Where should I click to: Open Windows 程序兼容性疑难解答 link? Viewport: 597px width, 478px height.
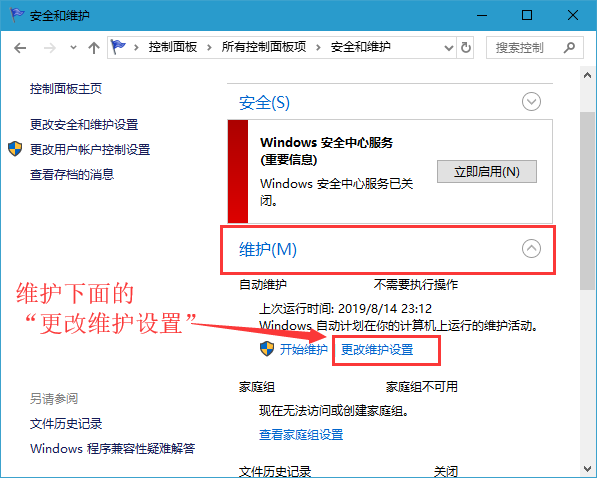point(112,449)
